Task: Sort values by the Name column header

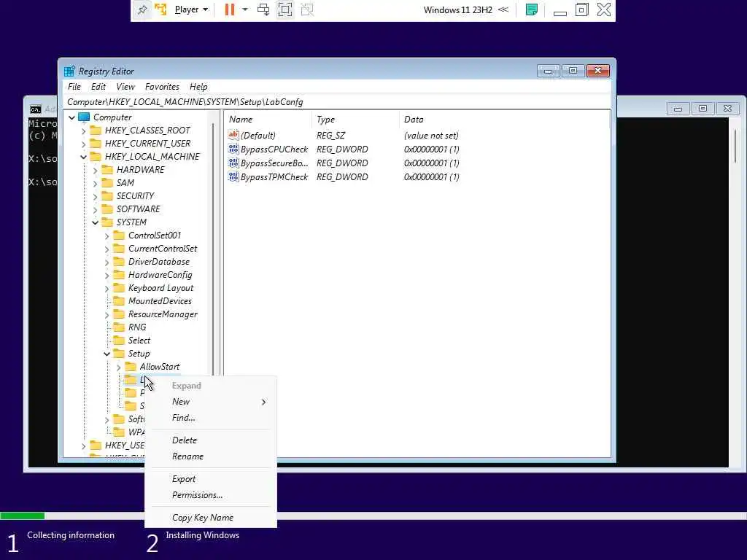Action: (x=268, y=120)
